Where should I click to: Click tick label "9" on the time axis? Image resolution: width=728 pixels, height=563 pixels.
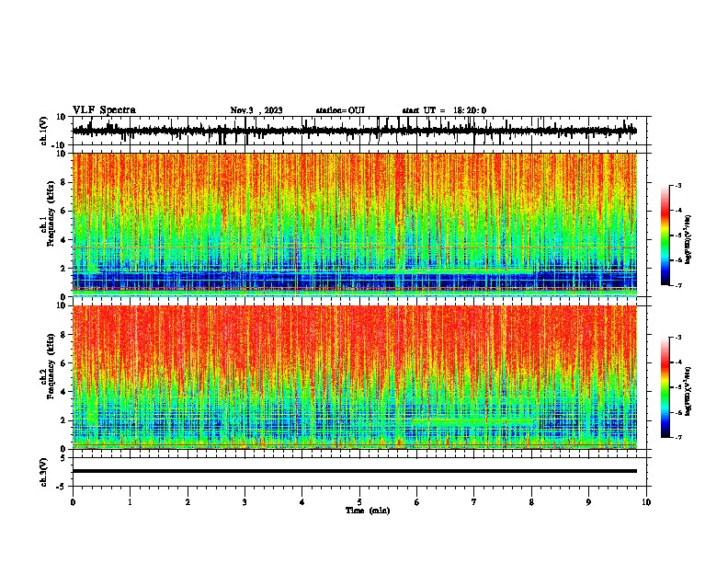click(588, 502)
